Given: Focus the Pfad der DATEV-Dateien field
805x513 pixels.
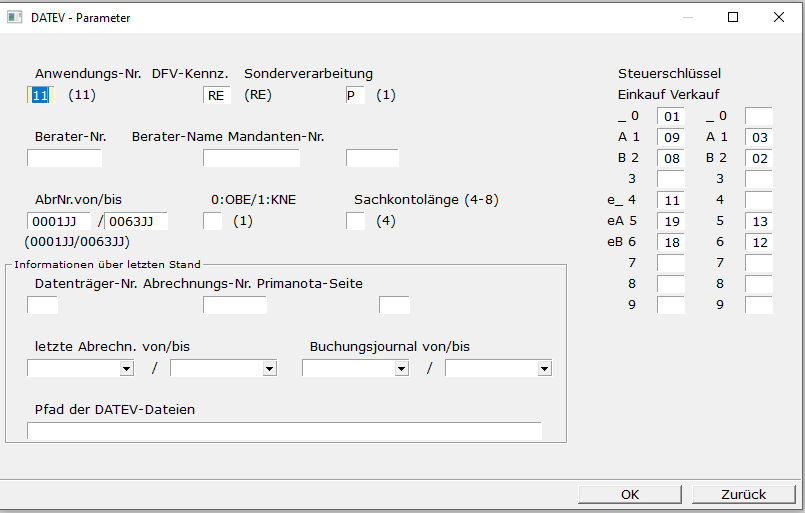Looking at the screenshot, I should point(284,431).
